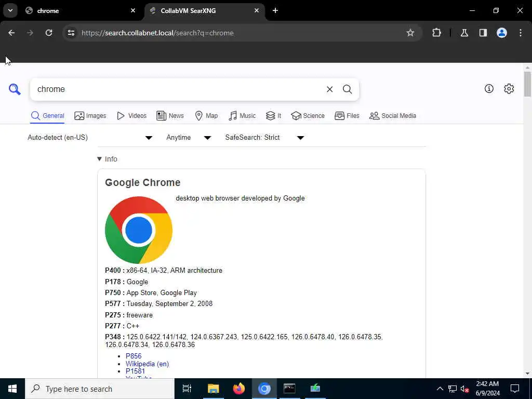The width and height of the screenshot is (532, 399).
Task: Click the SearXNG magnifier logo
Action: point(15,89)
